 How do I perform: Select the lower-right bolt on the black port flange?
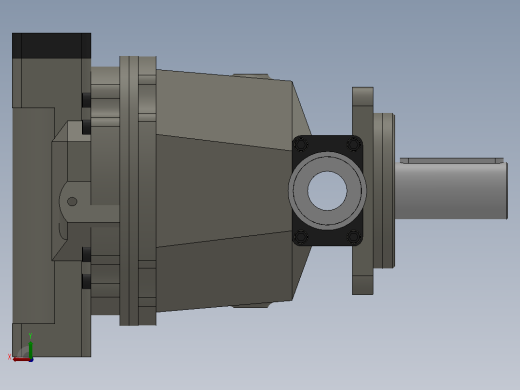click(x=354, y=237)
